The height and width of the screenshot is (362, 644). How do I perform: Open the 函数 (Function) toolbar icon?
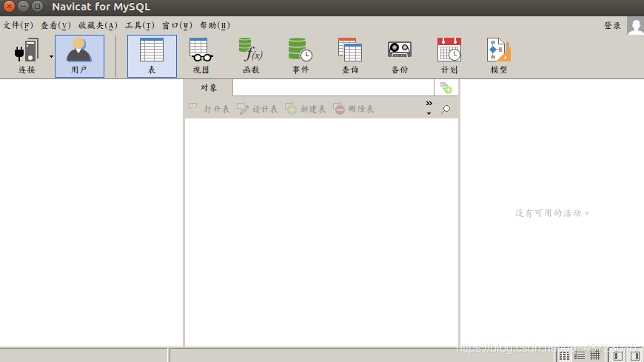click(x=251, y=56)
